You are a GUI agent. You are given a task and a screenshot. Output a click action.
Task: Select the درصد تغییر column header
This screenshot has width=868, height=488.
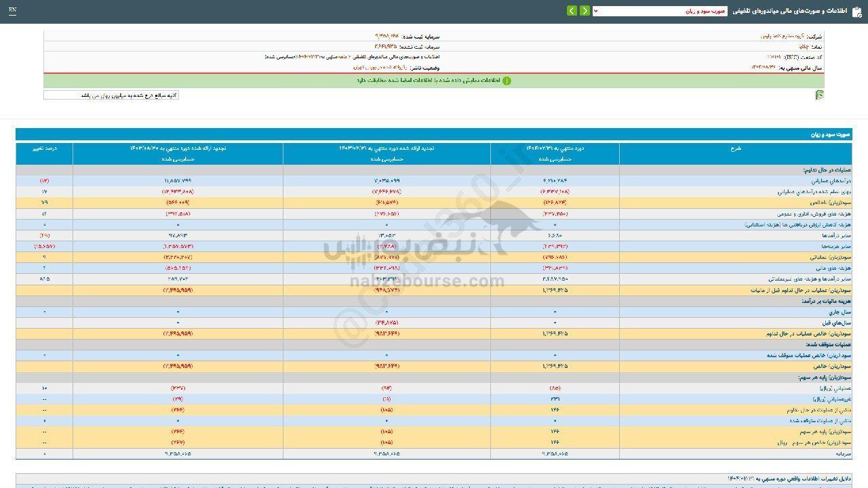pyautogui.click(x=44, y=147)
